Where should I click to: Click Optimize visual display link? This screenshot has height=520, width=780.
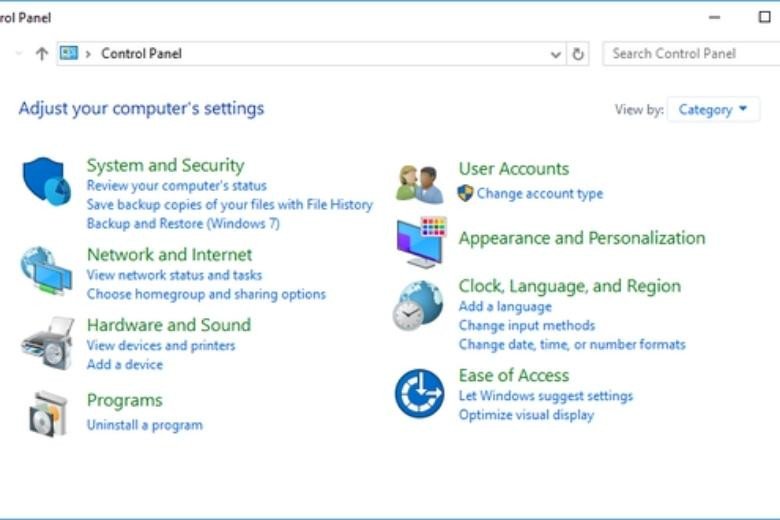[x=526, y=415]
